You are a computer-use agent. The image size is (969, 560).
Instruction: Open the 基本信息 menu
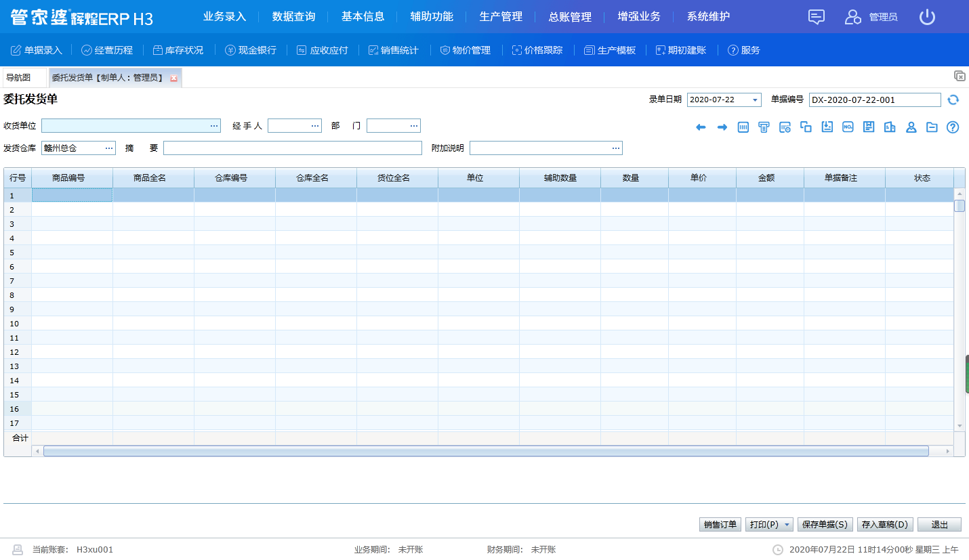(363, 17)
